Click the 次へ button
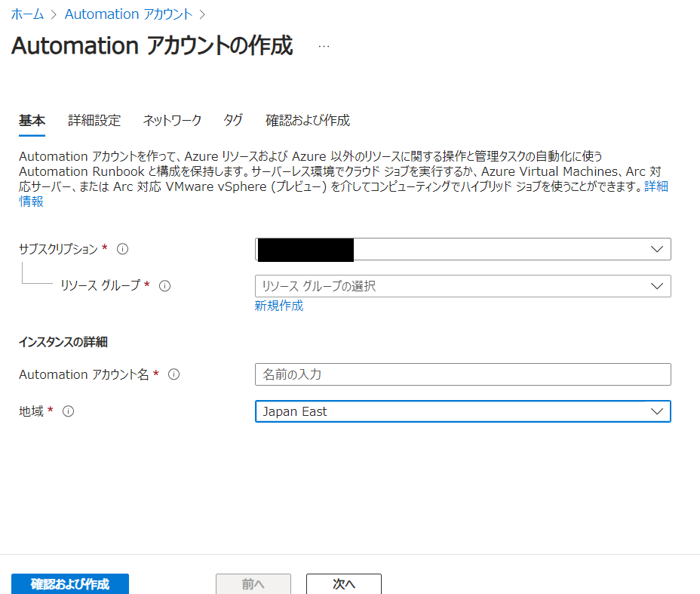The image size is (700, 594). coord(344,583)
